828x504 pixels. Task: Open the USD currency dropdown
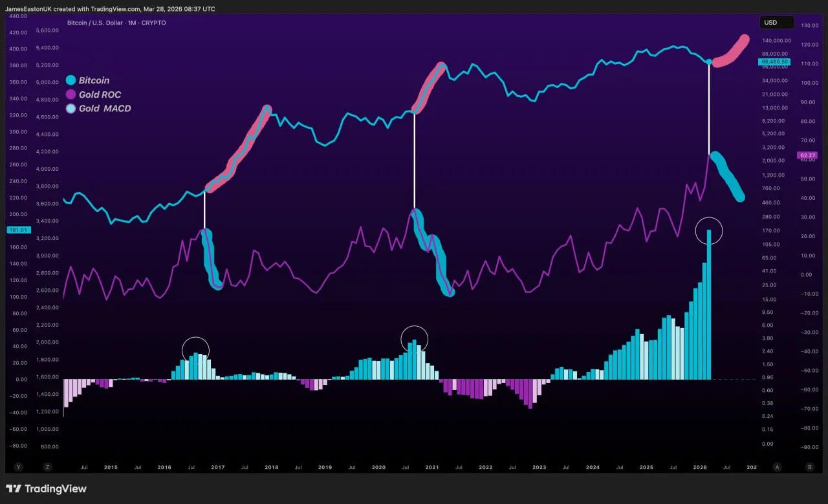776,23
